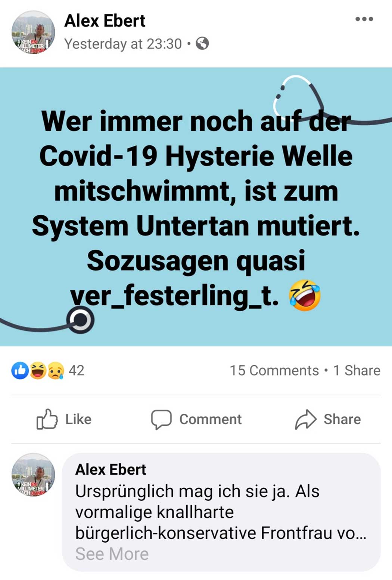Expand the comment with See More
Screen dimensions: 392x580
coord(112,554)
